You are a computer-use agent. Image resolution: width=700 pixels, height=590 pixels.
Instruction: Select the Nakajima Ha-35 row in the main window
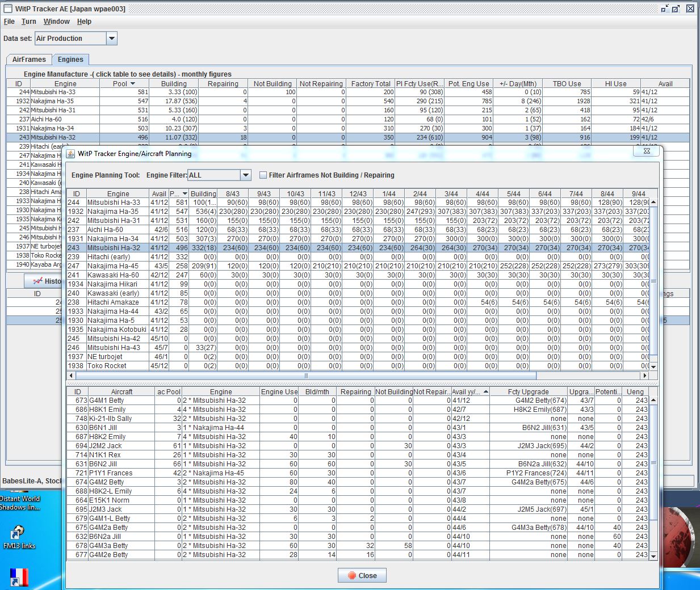(348, 101)
